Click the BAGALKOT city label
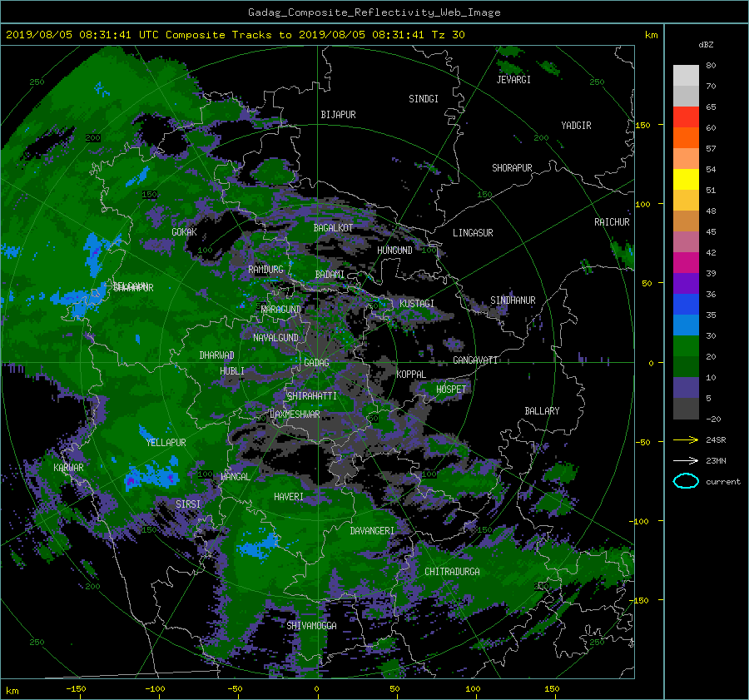The image size is (749, 700). point(333,228)
